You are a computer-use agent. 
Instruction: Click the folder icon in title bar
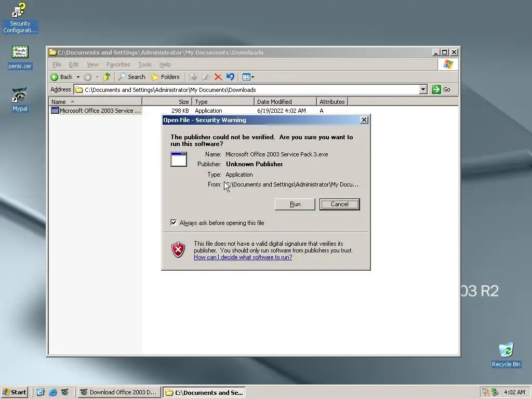[52, 52]
